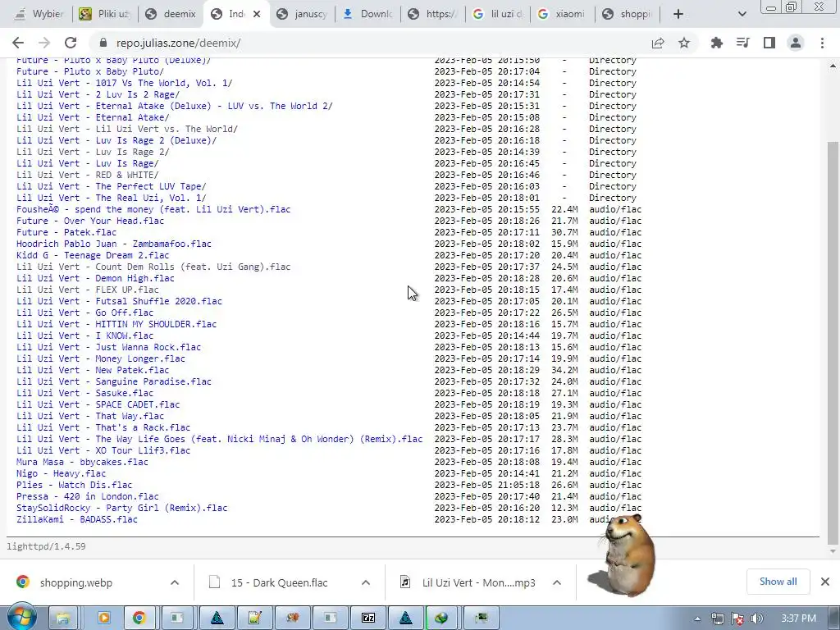This screenshot has width=840, height=630.
Task: Download Futsal Shuffle 2020.flac
Action: click(119, 301)
